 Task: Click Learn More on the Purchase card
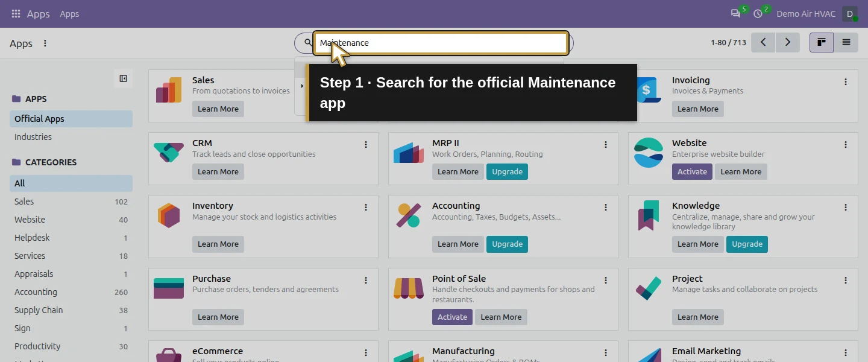[x=218, y=317]
